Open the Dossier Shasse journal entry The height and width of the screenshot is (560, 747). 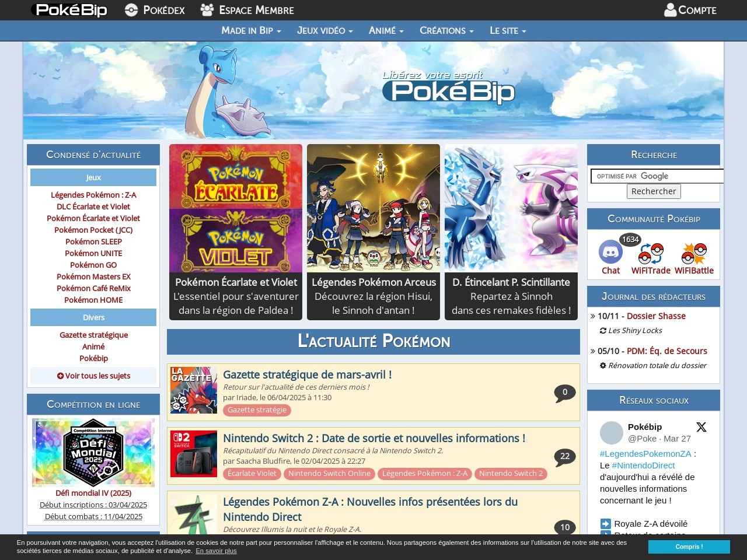coord(656,316)
